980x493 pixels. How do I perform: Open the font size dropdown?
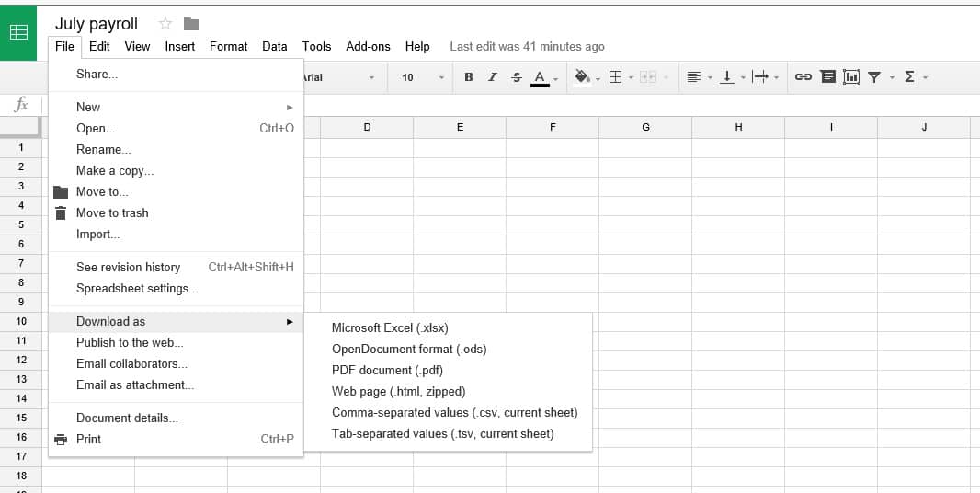point(423,77)
